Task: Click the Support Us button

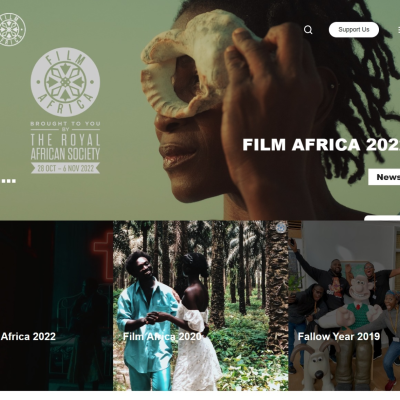Action: [x=354, y=30]
